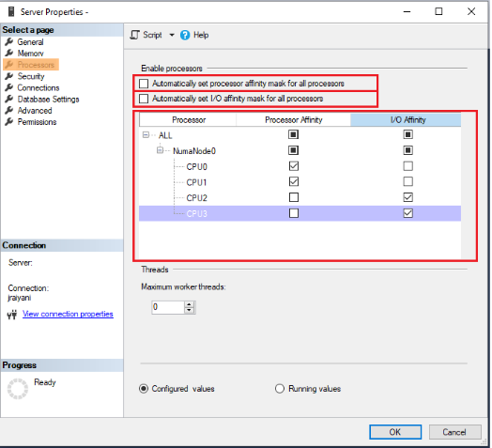492x448 pixels.
Task: Toggle I/O Affinity for ALL row
Action: coord(407,134)
